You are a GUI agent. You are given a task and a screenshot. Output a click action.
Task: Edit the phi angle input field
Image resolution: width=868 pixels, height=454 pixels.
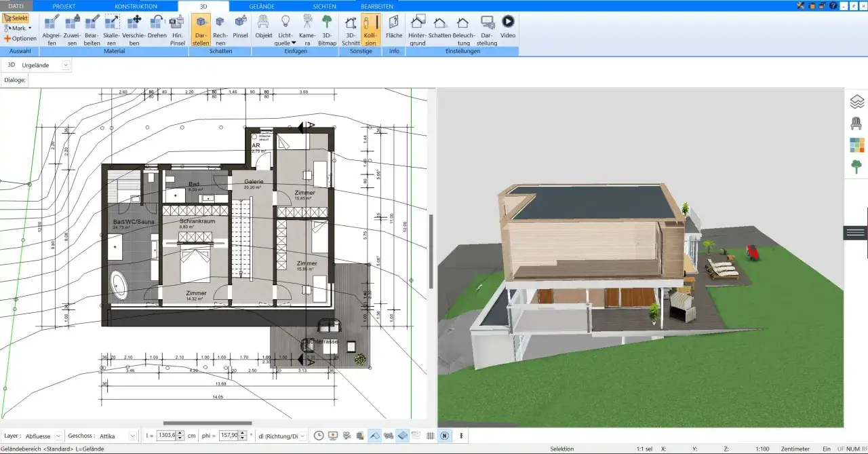tap(229, 436)
